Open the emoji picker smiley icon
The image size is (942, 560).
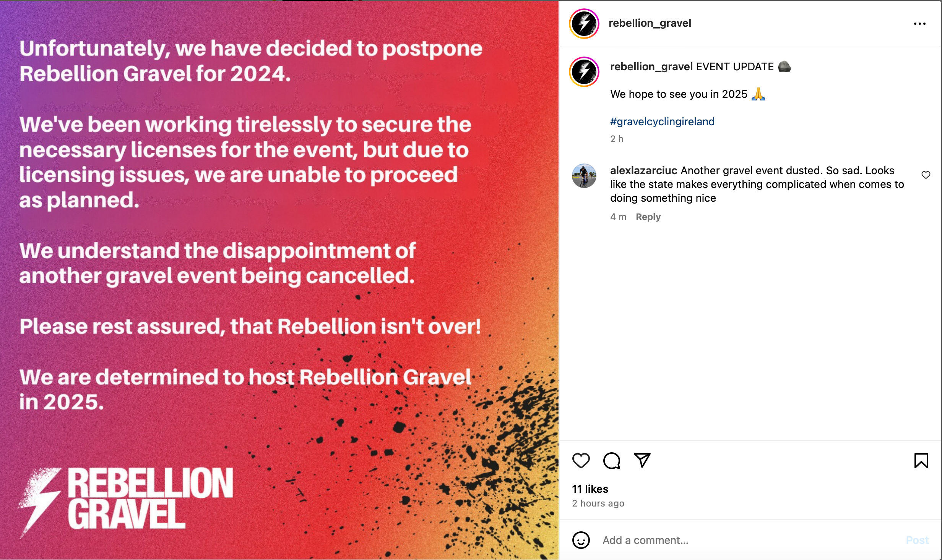pos(581,540)
